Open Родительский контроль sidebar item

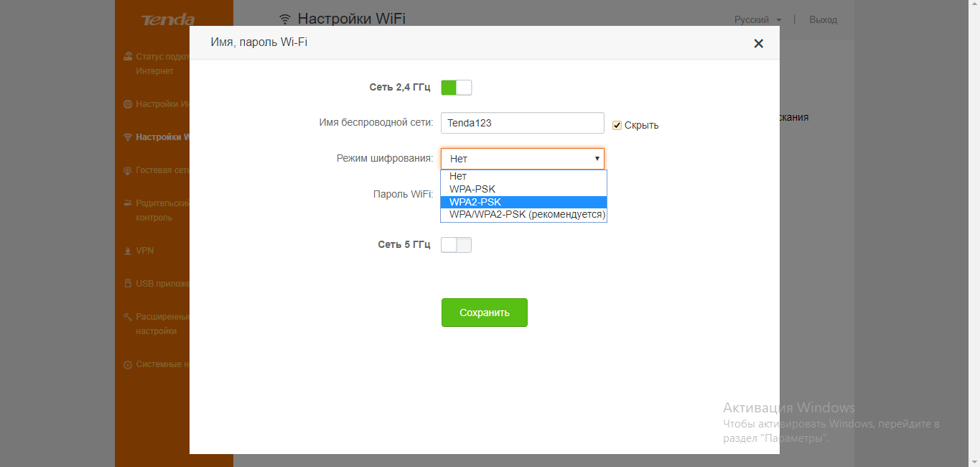162,211
